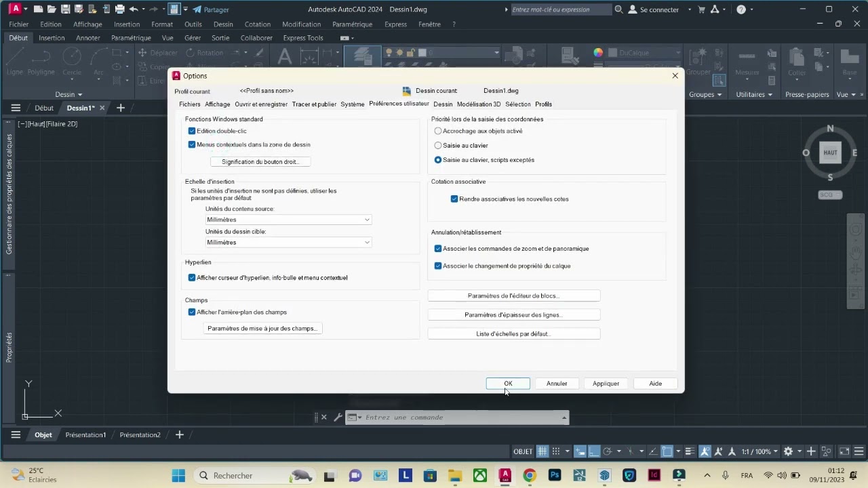Open AutoCAD icon in Windows taskbar
Viewport: 868px width, 488px height.
click(x=505, y=475)
